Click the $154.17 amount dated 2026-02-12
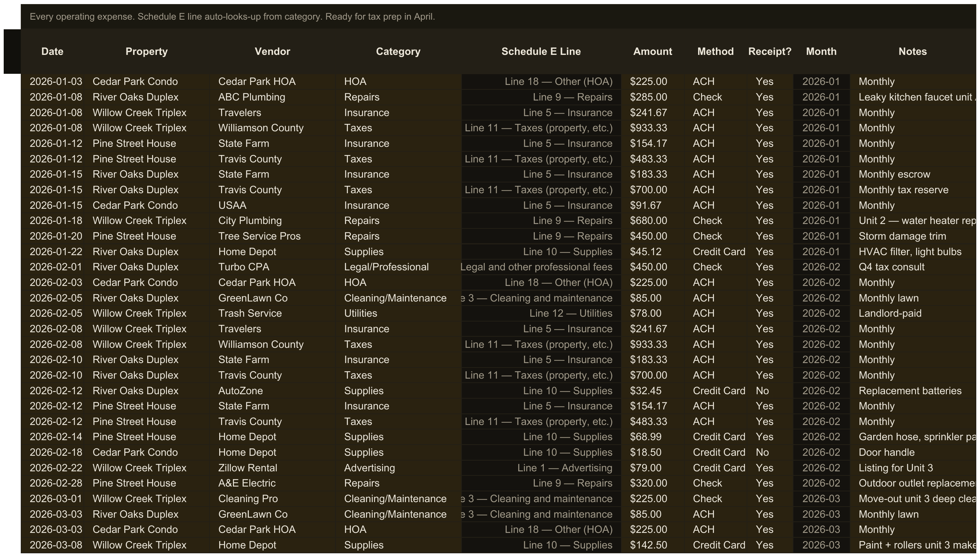This screenshot has width=980, height=557. tap(652, 406)
